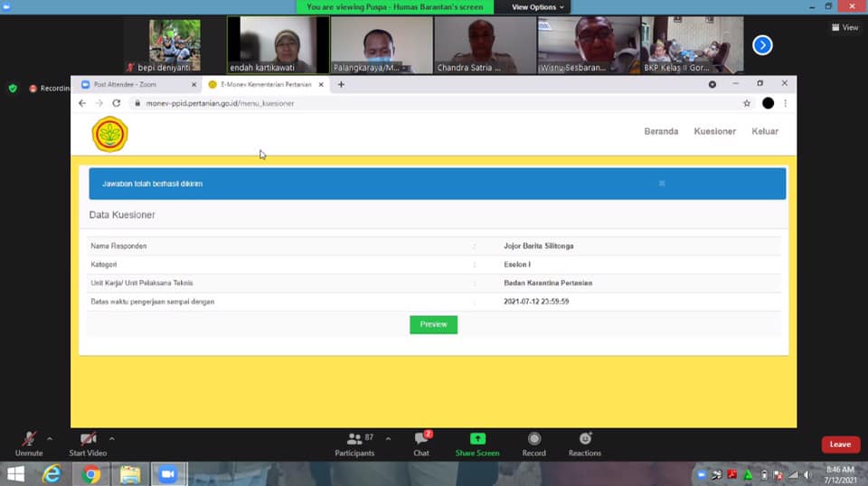The image size is (868, 486).
Task: Unmute the microphone
Action: point(29,439)
